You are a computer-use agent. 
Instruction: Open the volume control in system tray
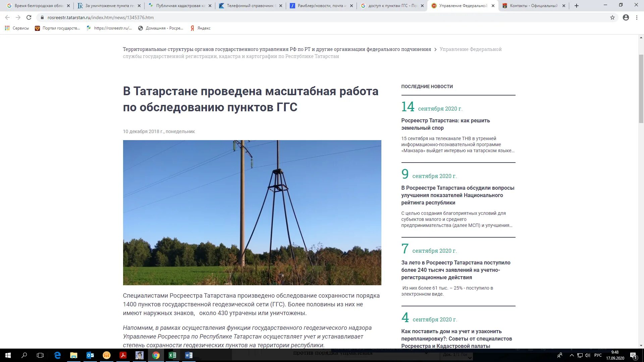588,355
